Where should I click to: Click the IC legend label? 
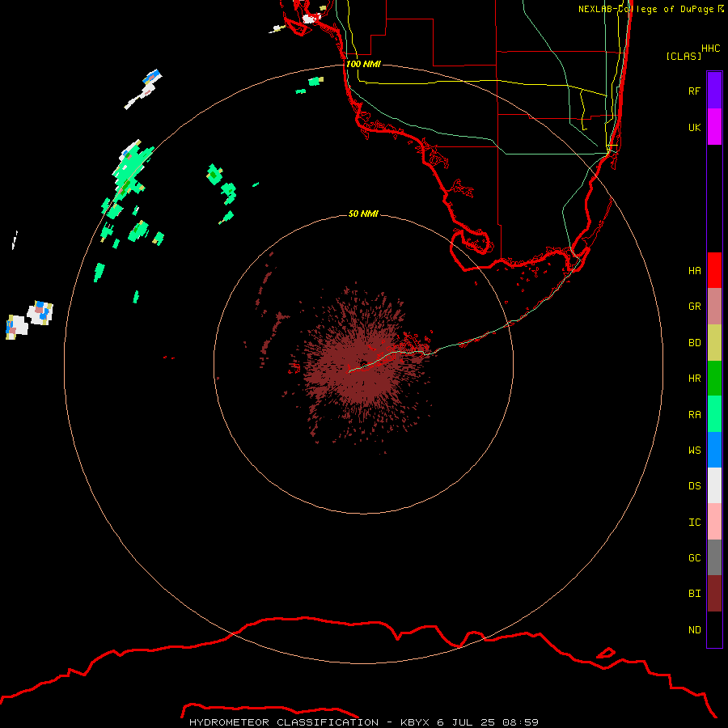[694, 523]
